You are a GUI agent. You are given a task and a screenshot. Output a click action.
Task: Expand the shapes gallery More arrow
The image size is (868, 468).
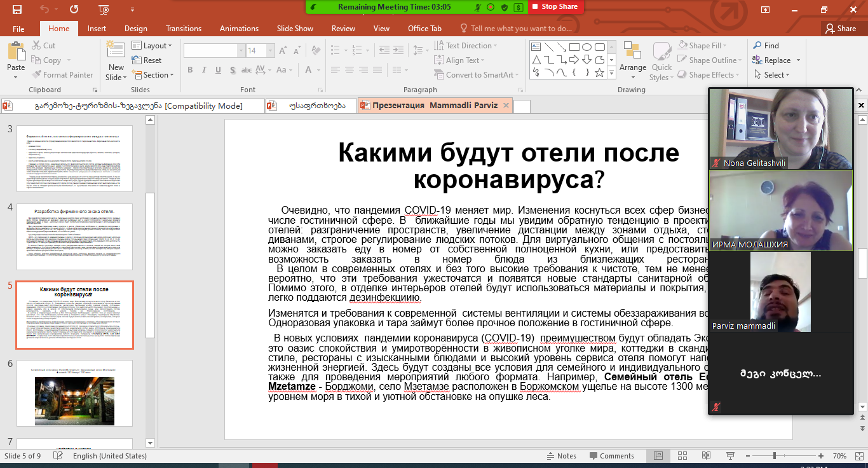click(x=612, y=74)
